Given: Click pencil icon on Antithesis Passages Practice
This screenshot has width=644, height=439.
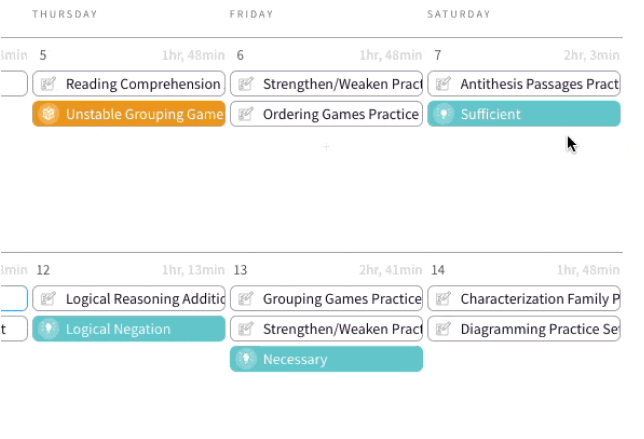Looking at the screenshot, I should coord(443,84).
